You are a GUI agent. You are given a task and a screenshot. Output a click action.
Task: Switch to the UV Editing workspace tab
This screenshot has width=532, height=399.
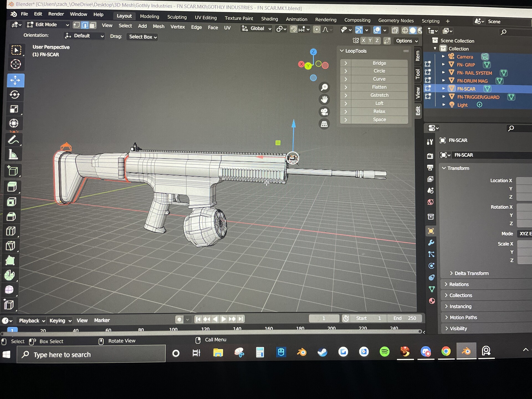206,18
